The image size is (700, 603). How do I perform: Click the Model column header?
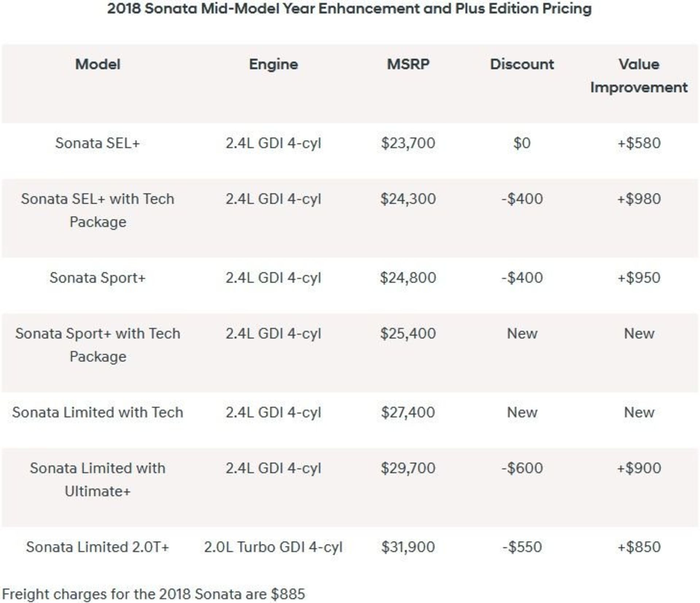pos(98,65)
